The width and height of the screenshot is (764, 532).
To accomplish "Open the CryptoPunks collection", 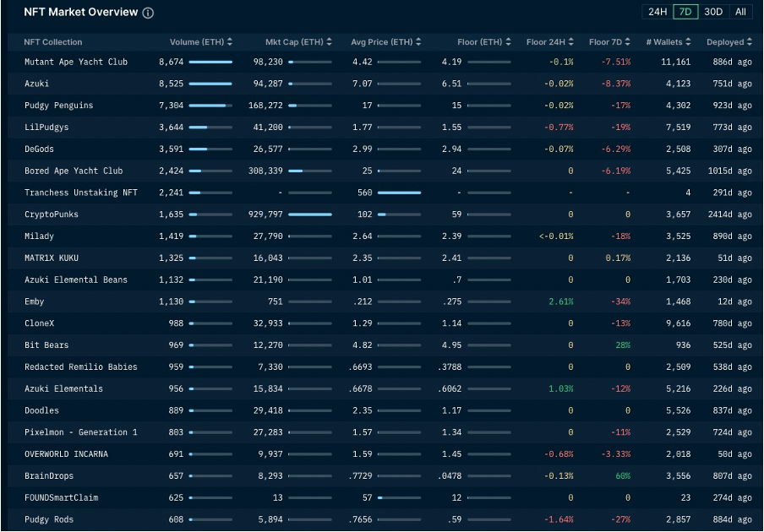I will coord(52,214).
